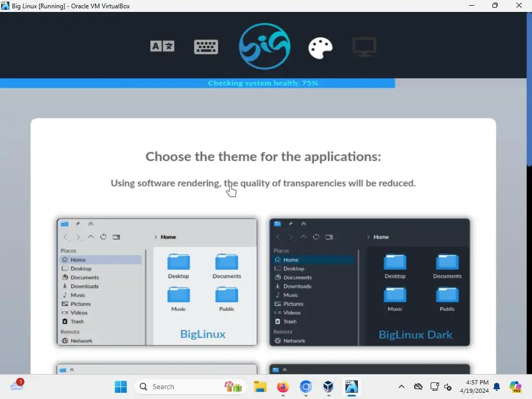
Task: Open File Explorer from the taskbar
Action: click(260, 387)
